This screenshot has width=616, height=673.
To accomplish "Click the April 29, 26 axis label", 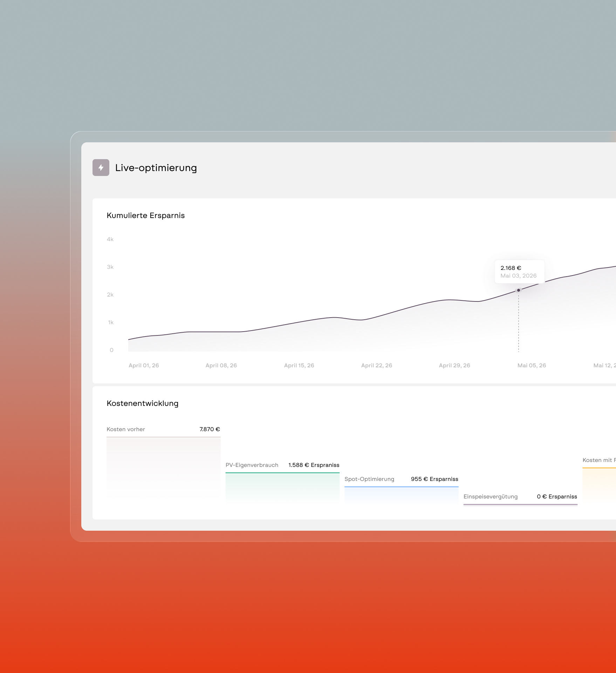I will (454, 366).
